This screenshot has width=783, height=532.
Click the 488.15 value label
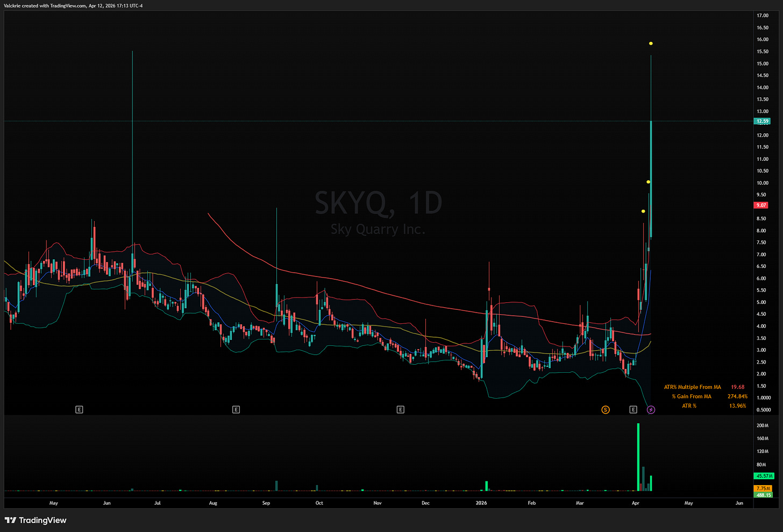(763, 495)
